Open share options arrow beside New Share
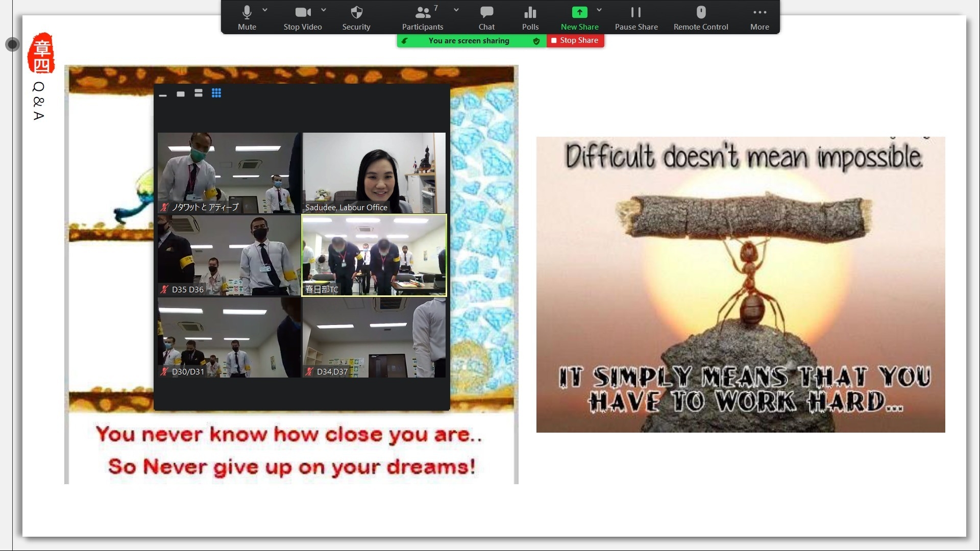The height and width of the screenshot is (551, 980). point(599,10)
